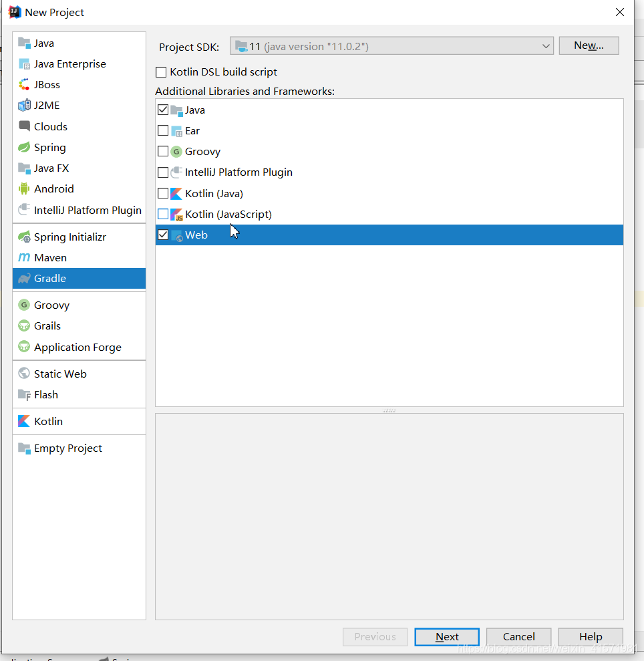The width and height of the screenshot is (644, 661).
Task: Select the Clouds project type label
Action: pyautogui.click(x=51, y=126)
